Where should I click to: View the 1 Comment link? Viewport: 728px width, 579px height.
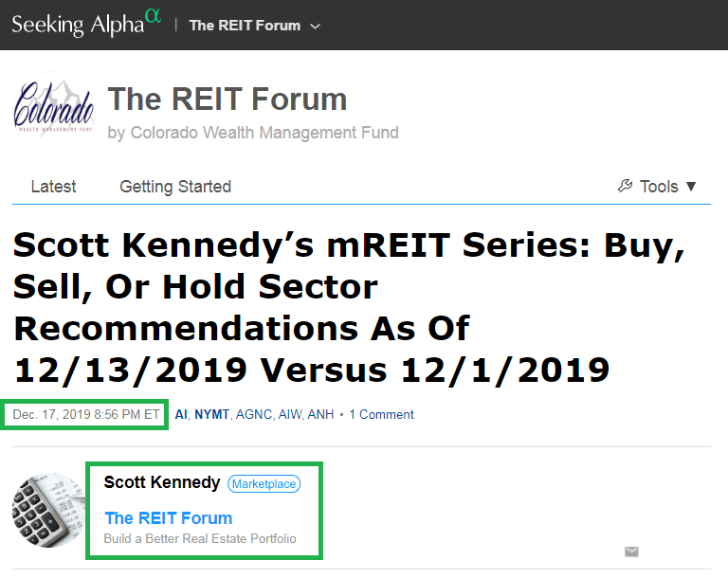tap(381, 414)
